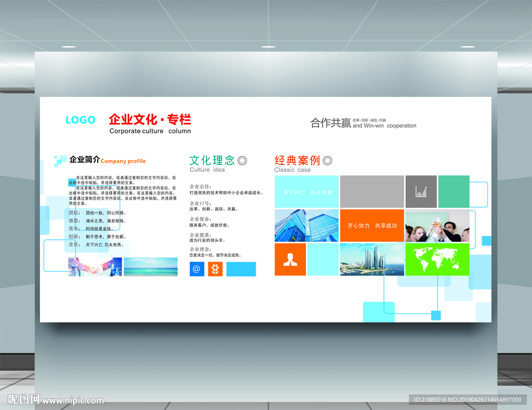
Task: View the coastal city skyline photo
Action: tap(371, 258)
